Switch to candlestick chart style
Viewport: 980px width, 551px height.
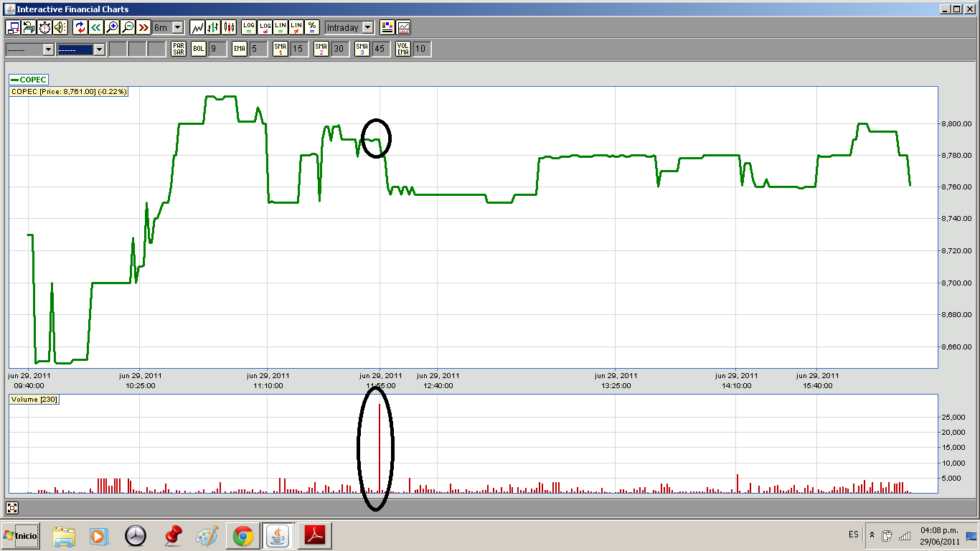point(229,27)
